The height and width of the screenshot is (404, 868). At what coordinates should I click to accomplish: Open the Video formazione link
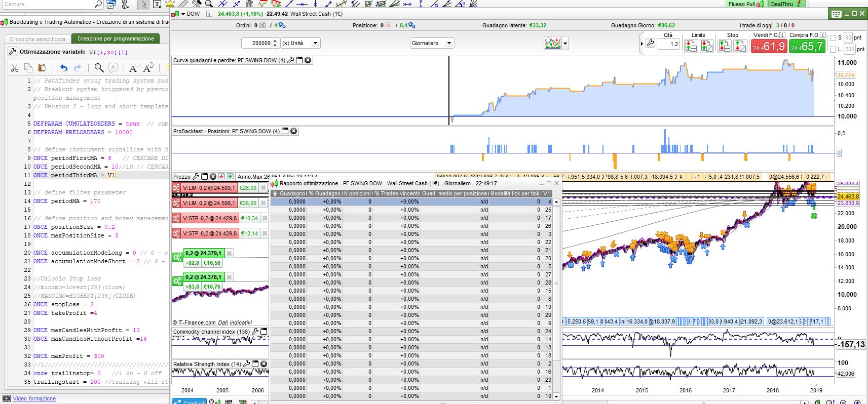34,399
